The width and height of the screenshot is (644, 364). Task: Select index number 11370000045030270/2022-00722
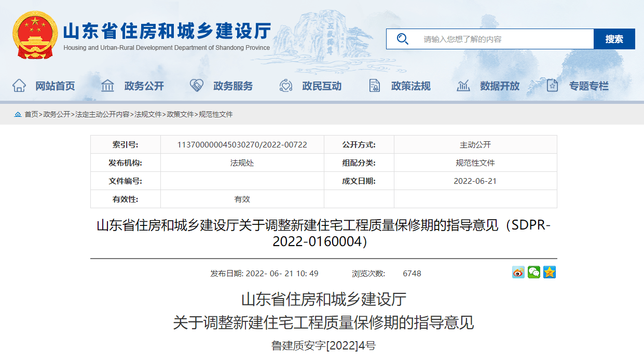point(242,145)
